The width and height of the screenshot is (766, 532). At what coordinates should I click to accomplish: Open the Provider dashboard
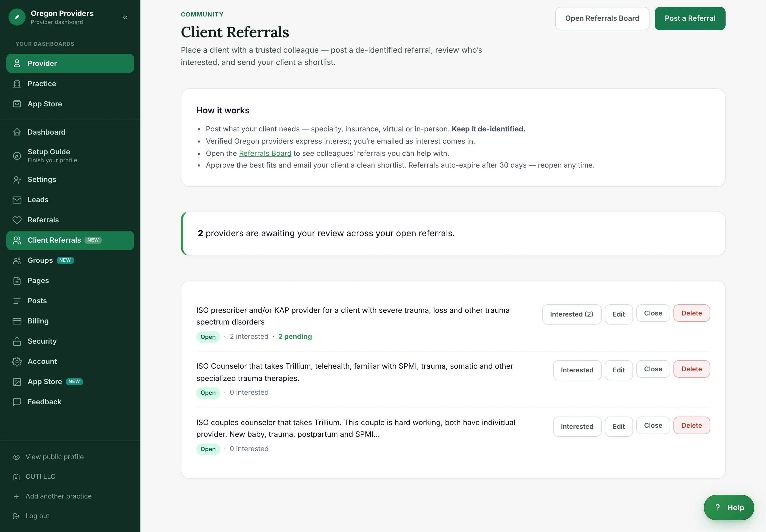(x=70, y=63)
